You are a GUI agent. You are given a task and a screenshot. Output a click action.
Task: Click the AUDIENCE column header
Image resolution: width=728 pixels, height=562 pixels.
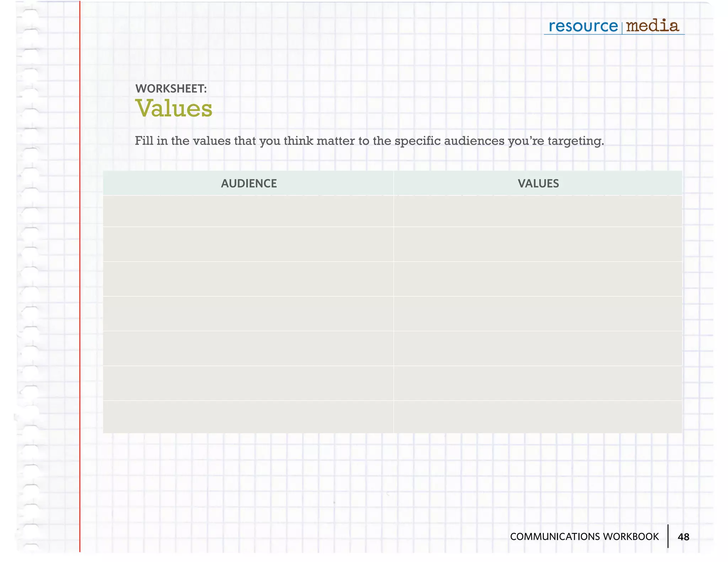(249, 183)
